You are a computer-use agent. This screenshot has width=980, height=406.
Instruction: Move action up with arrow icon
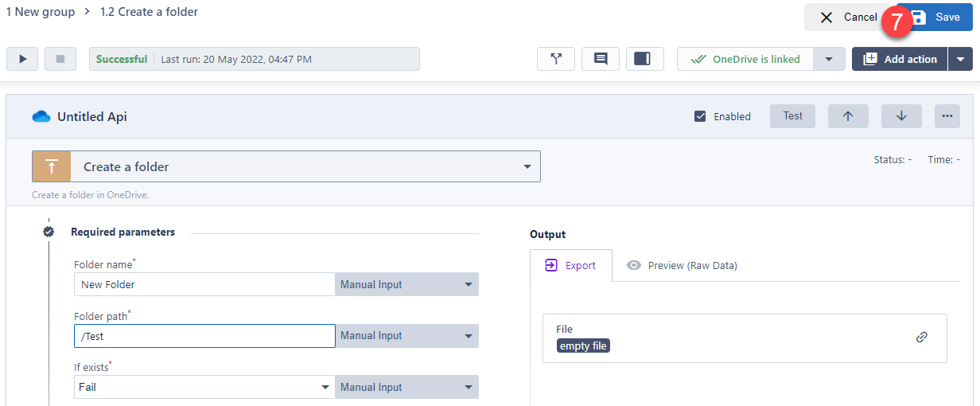[848, 116]
